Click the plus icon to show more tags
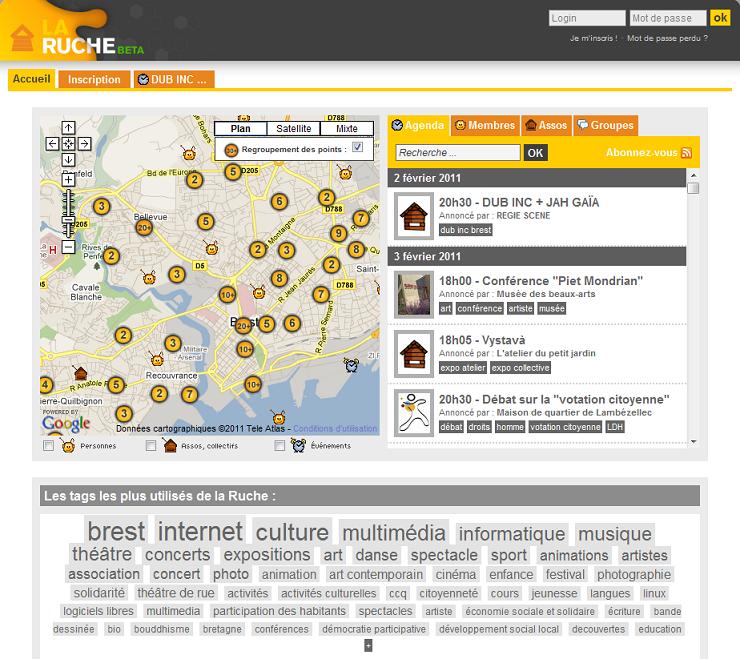 (x=368, y=645)
